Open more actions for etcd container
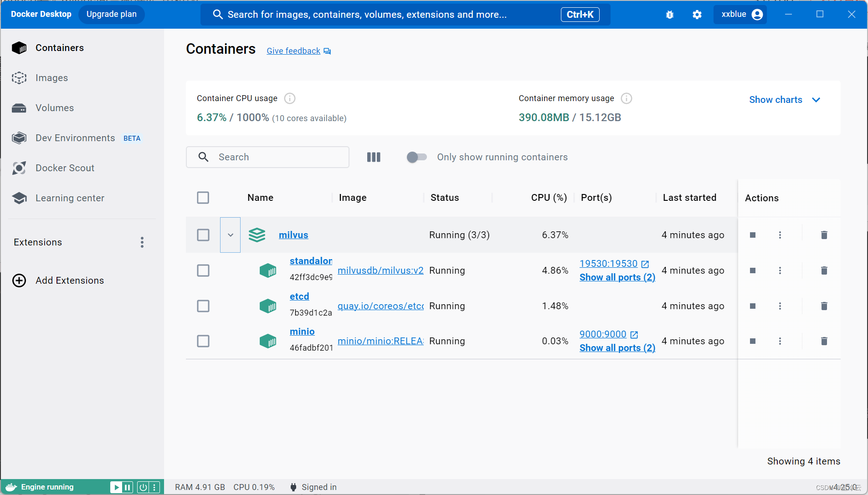Viewport: 868px width, 495px height. click(780, 306)
